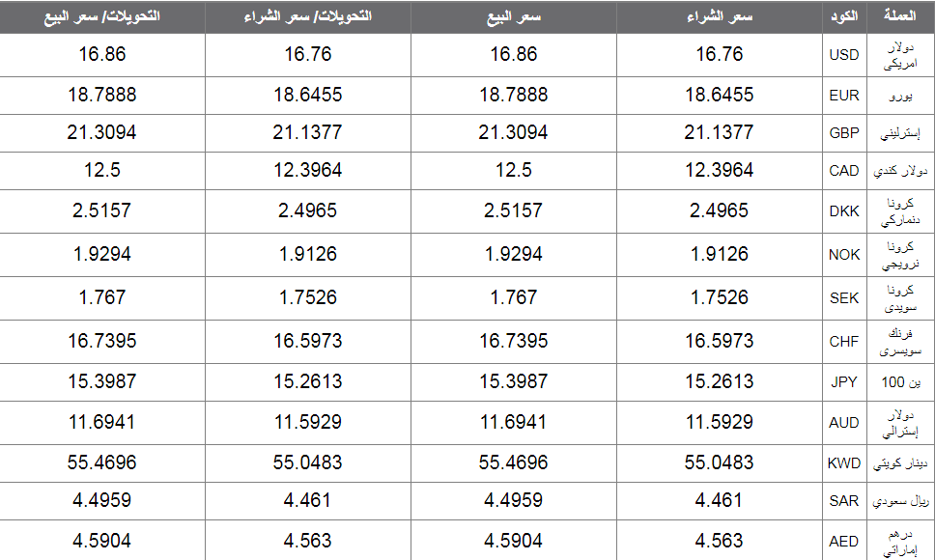Click the AUD transfer sell rate 11.6941
This screenshot has width=935, height=560.
(x=102, y=422)
